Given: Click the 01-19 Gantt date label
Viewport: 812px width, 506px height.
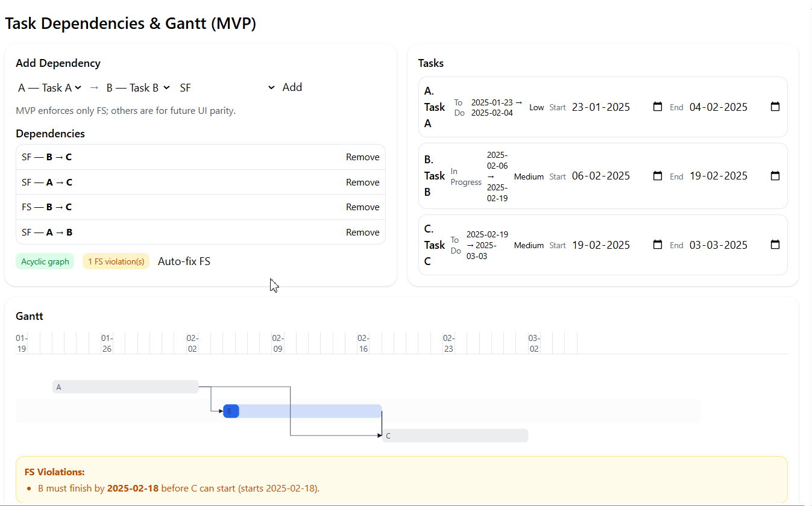Looking at the screenshot, I should pyautogui.click(x=21, y=343).
